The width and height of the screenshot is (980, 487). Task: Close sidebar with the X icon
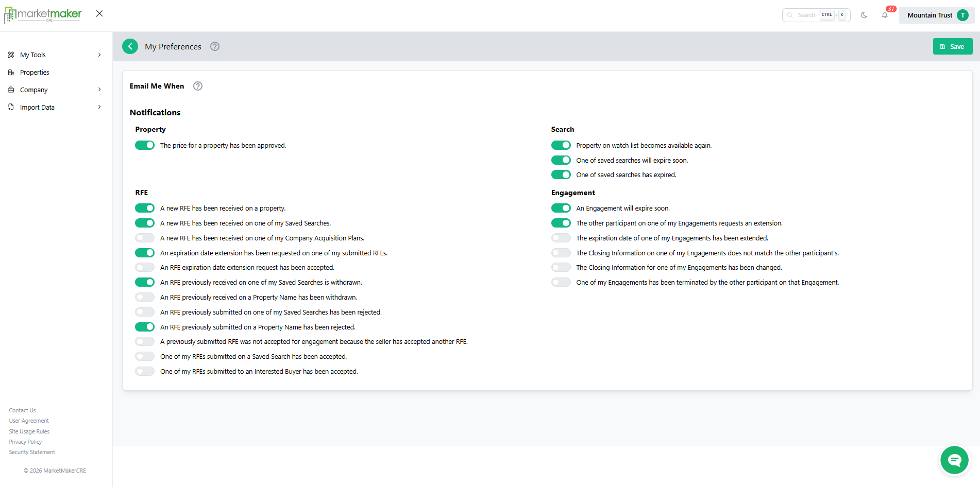tap(99, 13)
